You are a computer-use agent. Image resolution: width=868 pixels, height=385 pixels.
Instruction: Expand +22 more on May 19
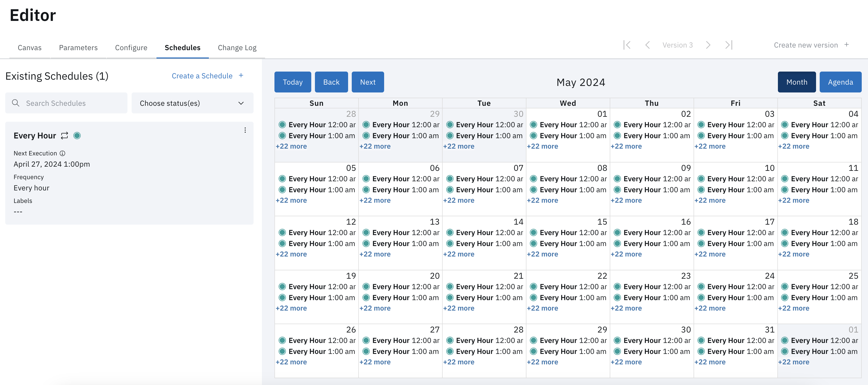click(x=291, y=308)
